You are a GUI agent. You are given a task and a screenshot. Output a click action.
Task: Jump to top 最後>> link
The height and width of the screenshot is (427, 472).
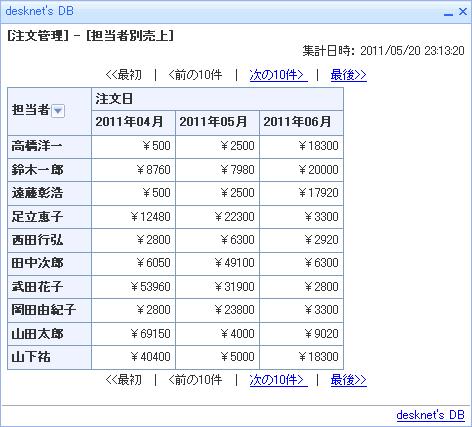349,75
